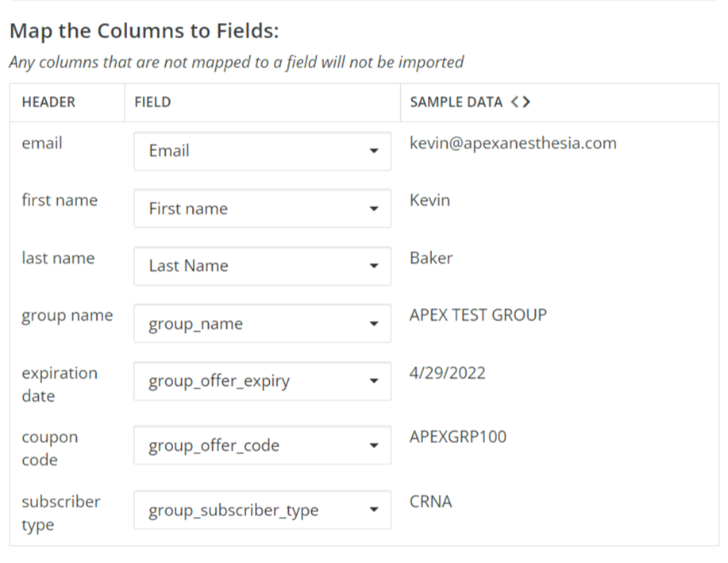The width and height of the screenshot is (728, 563).
Task: Click the SAMPLE DATA column title
Action: tap(456, 102)
